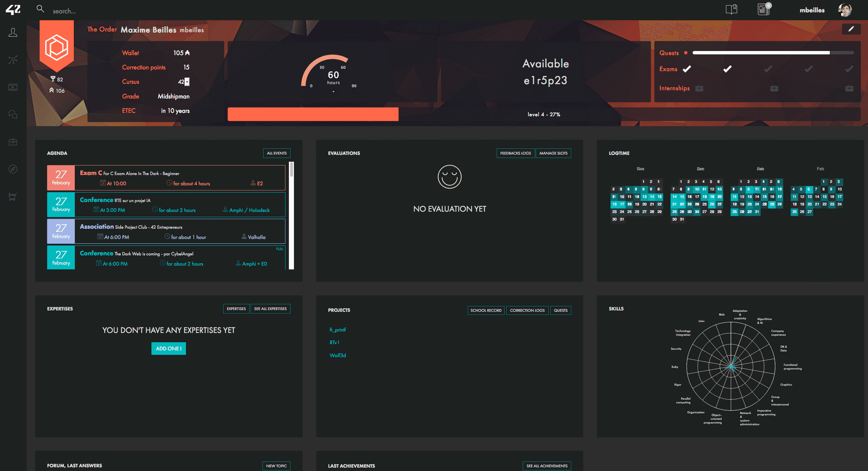Switch to the CORRECTION LOGS tab
The width and height of the screenshot is (868, 471).
pyautogui.click(x=527, y=310)
